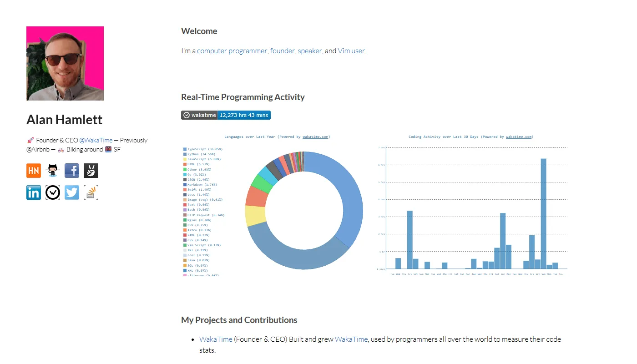Image resolution: width=637 pixels, height=364 pixels.
Task: Select 'Java (0.07%)' legend entry
Action: pyautogui.click(x=196, y=260)
